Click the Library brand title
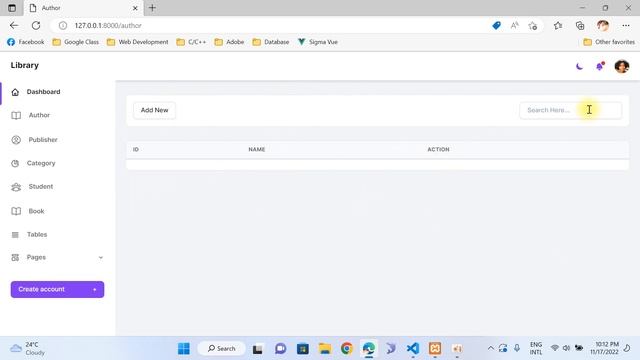Screen dimensions: 640x360 pyautogui.click(x=24, y=65)
